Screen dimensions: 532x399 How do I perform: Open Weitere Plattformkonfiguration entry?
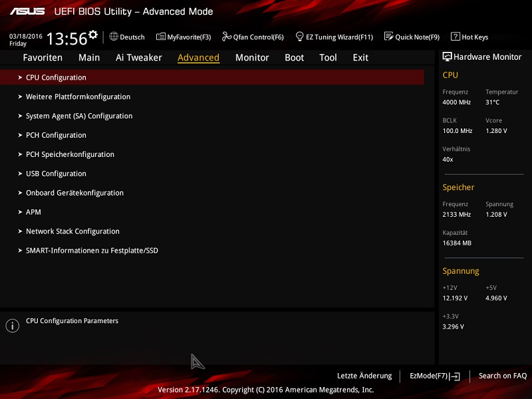[78, 96]
